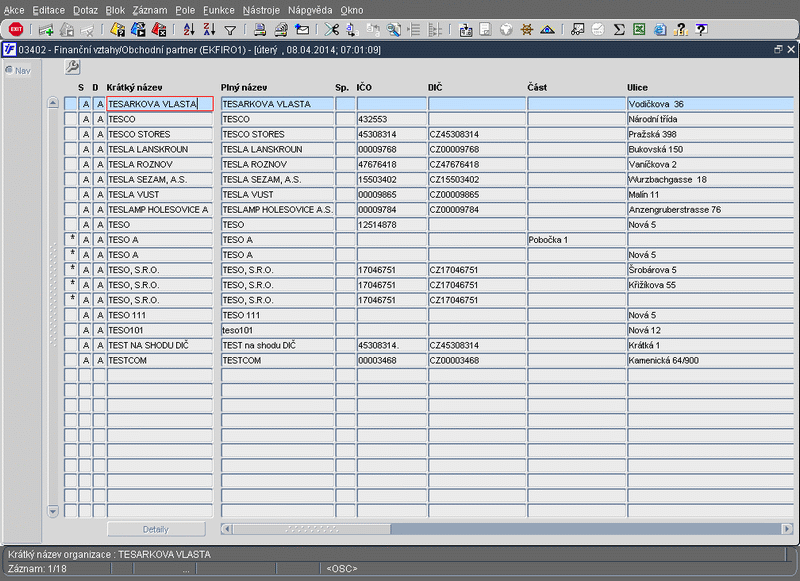Open the filter funnel icon
The image size is (800, 581).
tap(230, 31)
